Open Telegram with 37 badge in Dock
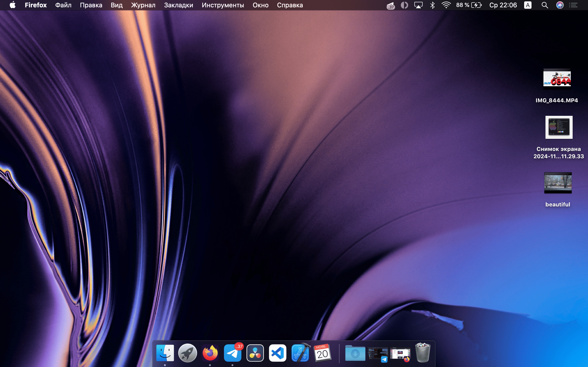The width and height of the screenshot is (588, 367). point(232,353)
